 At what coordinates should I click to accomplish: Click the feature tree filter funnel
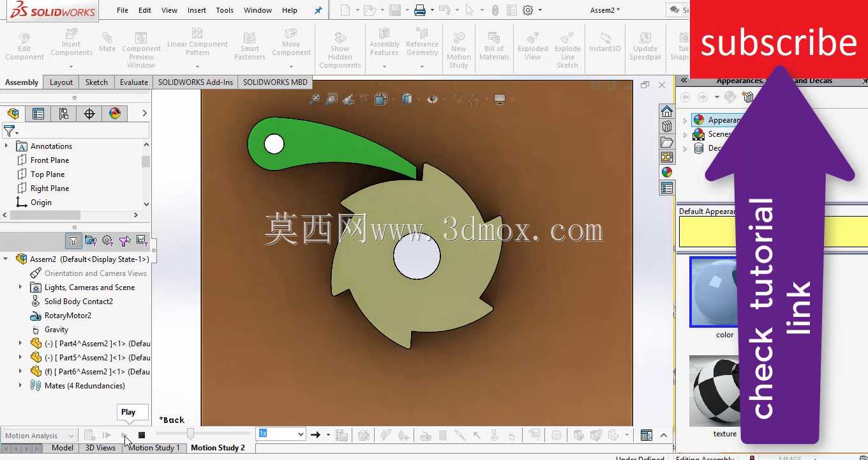pyautogui.click(x=10, y=131)
